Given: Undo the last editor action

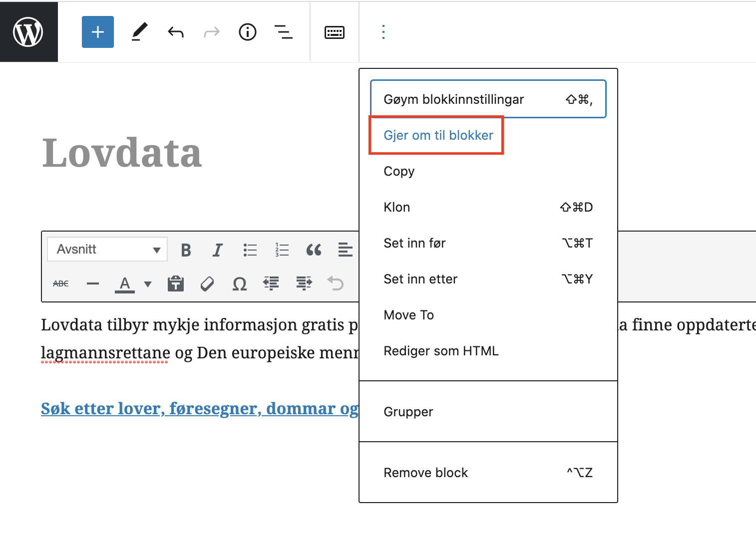Looking at the screenshot, I should (176, 32).
